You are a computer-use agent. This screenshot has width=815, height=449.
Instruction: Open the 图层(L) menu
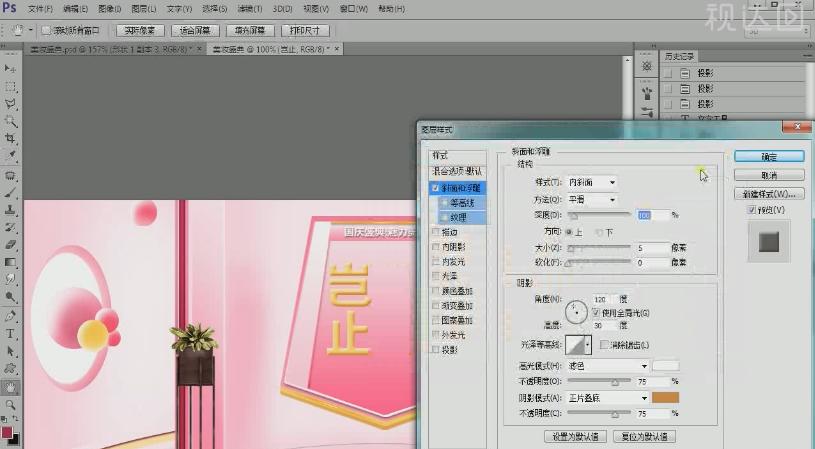tap(144, 9)
